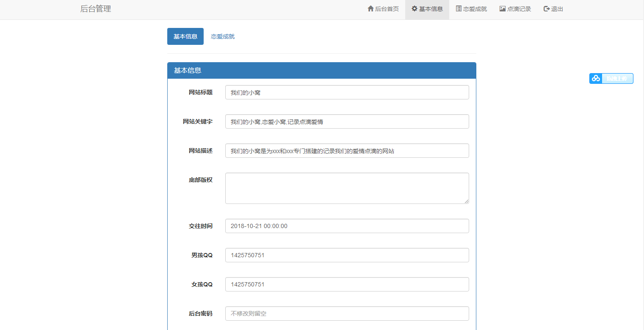Image resolution: width=644 pixels, height=330 pixels.
Task: Log out via 退出 in navbar
Action: (x=553, y=9)
